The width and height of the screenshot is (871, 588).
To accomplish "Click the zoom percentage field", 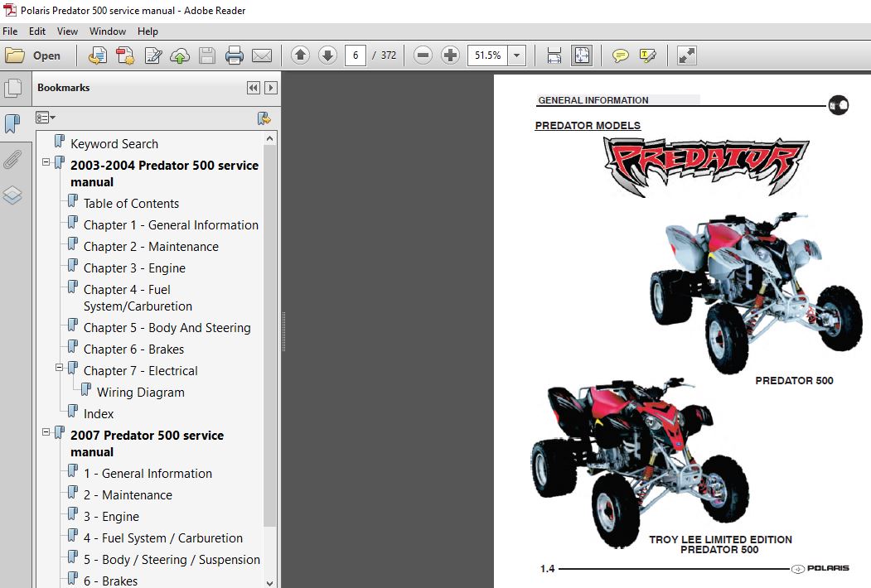I will click(487, 55).
